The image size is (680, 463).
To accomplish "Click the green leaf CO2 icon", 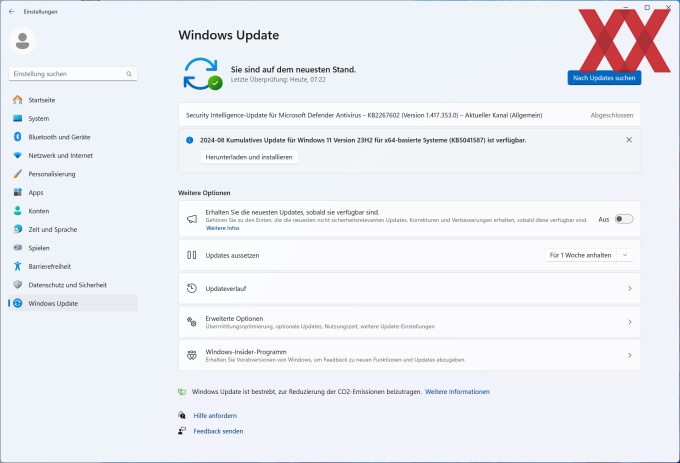I will point(182,391).
